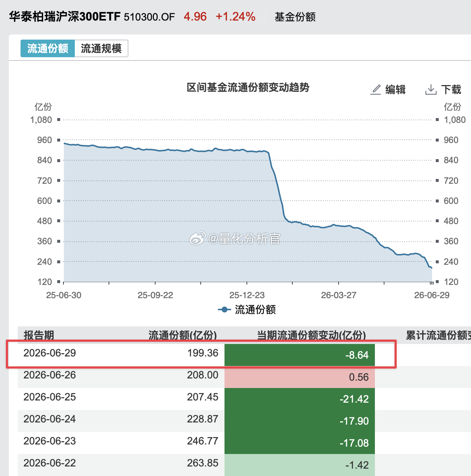This screenshot has height=476, width=471.
Task: Click the share value 199.36
Action: click(203, 353)
